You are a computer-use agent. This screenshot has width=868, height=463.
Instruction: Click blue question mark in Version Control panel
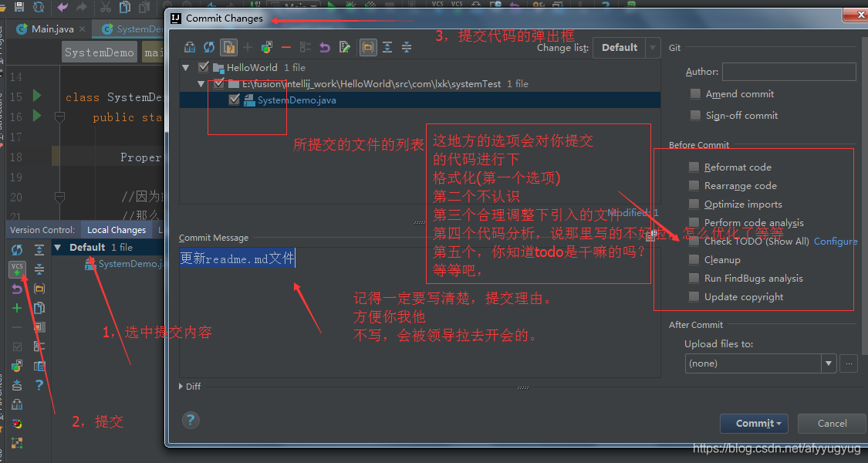(39, 385)
